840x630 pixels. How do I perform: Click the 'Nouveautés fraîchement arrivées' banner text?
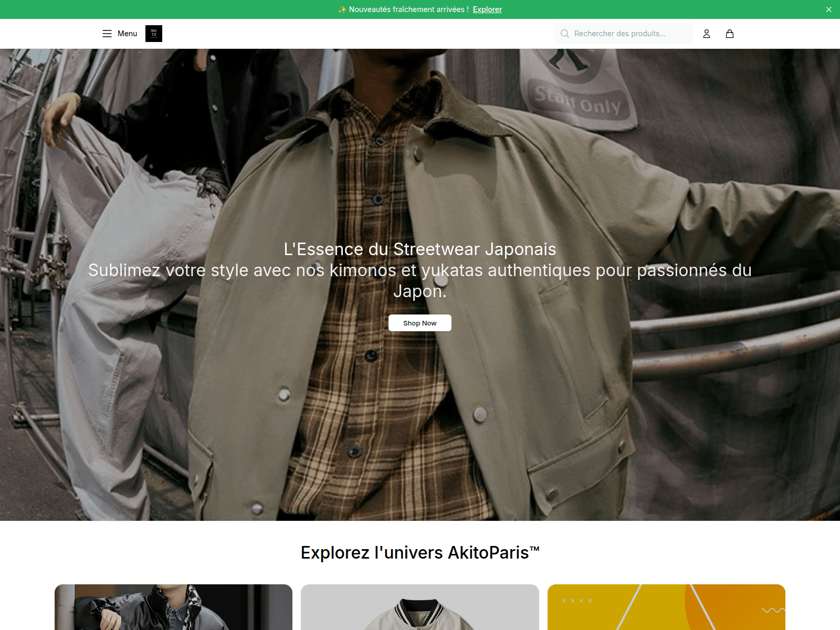408,9
